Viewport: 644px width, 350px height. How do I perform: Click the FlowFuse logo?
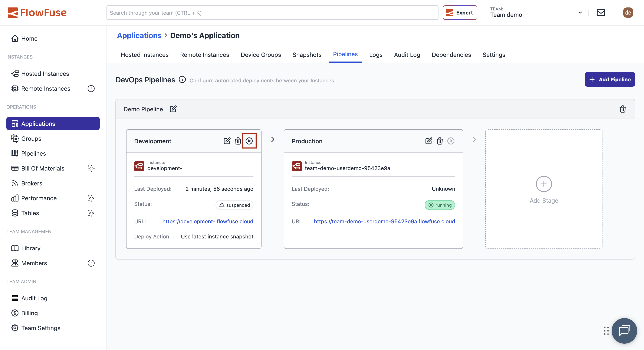[37, 13]
